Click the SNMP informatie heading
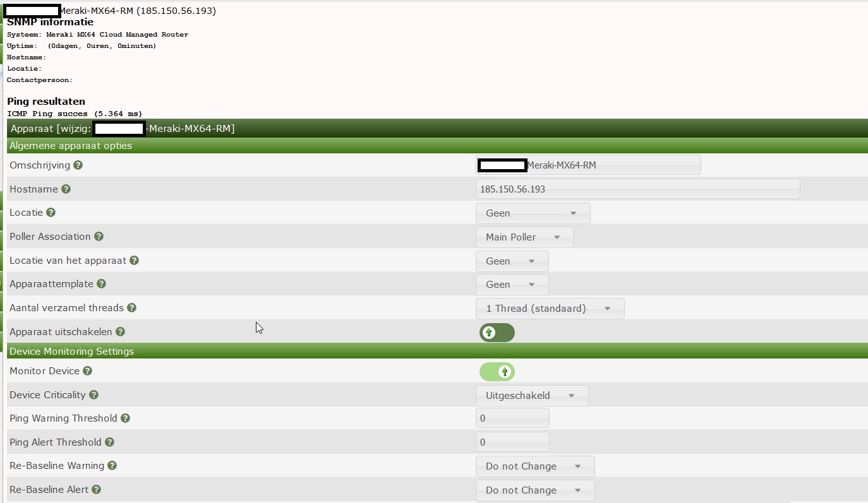Screen dimensions: 868x503 click(x=50, y=22)
